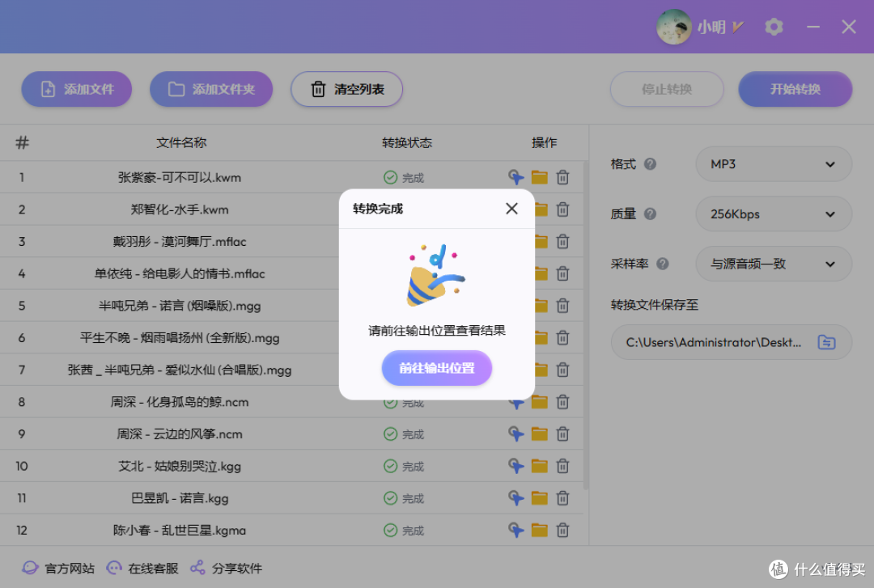This screenshot has height=588, width=874.
Task: Delete 周深 - 云边的风筝.ncm row
Action: coord(562,434)
